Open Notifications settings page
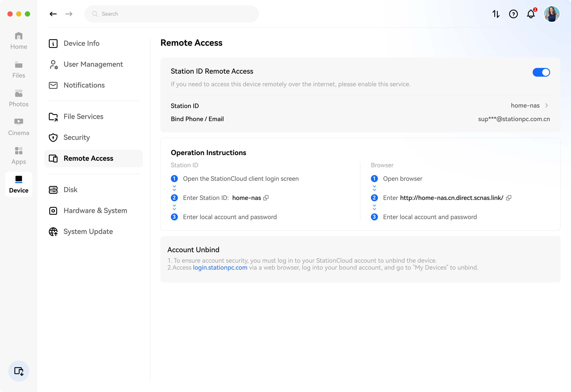This screenshot has width=571, height=392. (94, 85)
